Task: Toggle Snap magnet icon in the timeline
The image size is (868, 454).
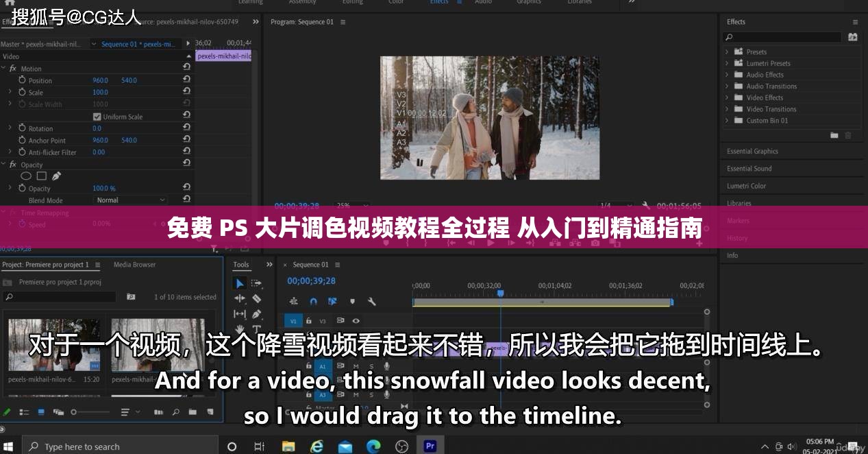Action: pyautogui.click(x=313, y=301)
